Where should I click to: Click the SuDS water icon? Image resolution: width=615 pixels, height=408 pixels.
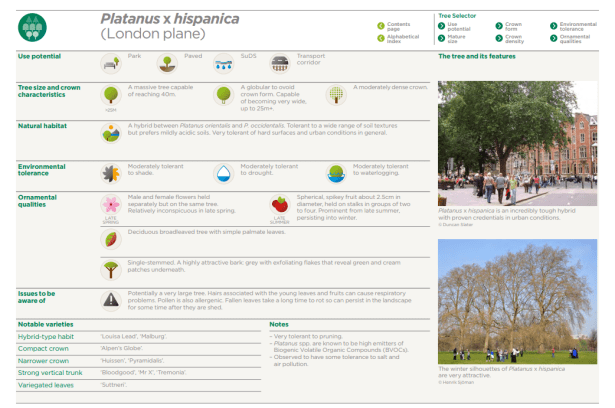point(224,63)
